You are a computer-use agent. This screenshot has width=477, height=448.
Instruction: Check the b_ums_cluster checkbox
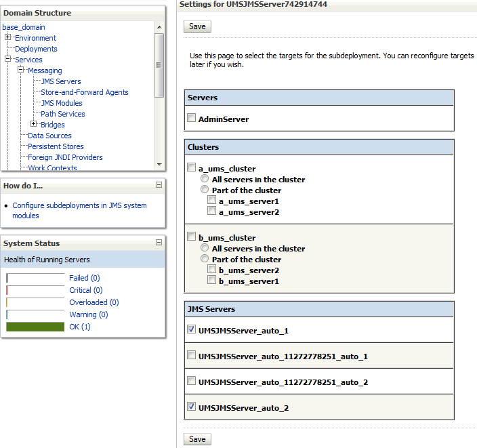point(191,236)
